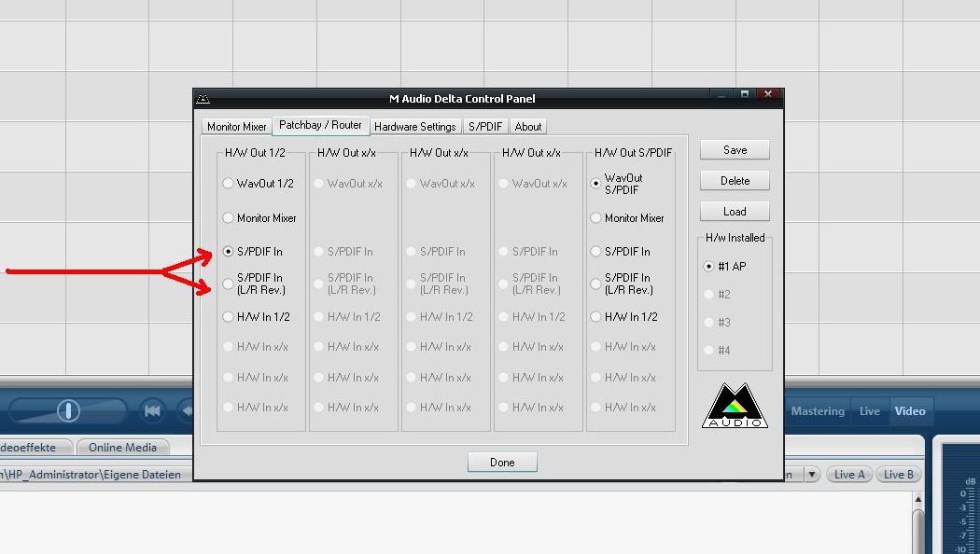Open the dropdown arrow beside Live A
This screenshot has height=554, width=980.
(x=812, y=474)
